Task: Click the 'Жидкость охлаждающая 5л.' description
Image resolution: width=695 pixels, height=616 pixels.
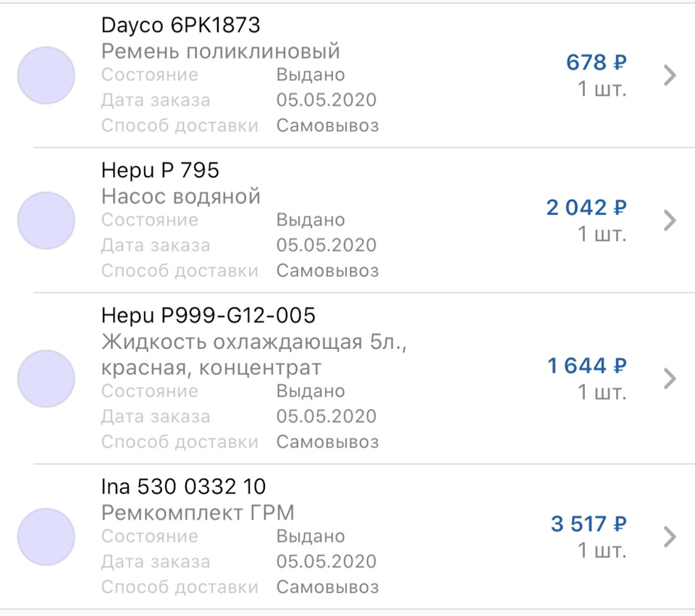Action: point(253,342)
